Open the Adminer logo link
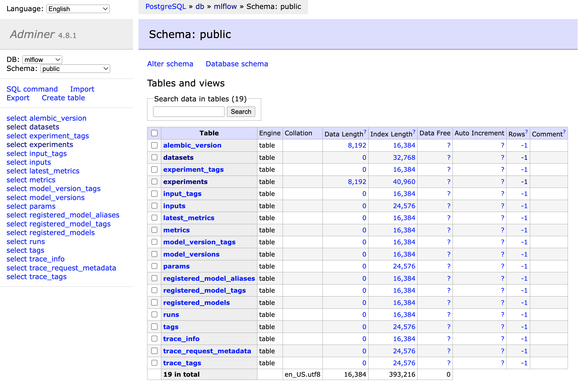The image size is (588, 387). [33, 34]
